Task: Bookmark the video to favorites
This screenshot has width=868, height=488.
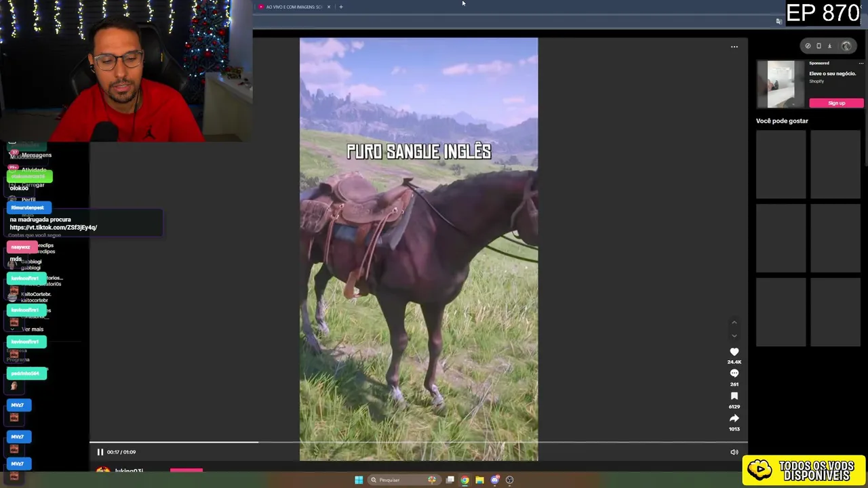Action: 734,396
